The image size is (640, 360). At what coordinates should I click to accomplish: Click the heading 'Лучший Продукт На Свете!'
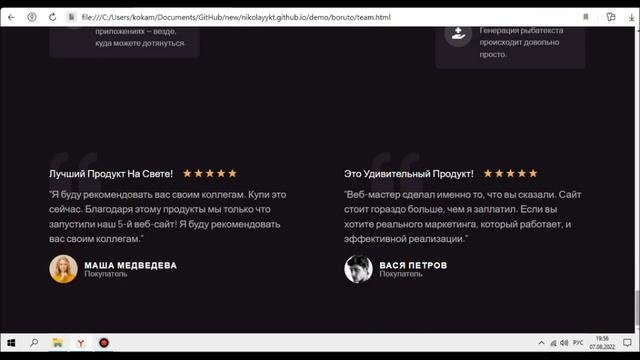click(x=111, y=174)
